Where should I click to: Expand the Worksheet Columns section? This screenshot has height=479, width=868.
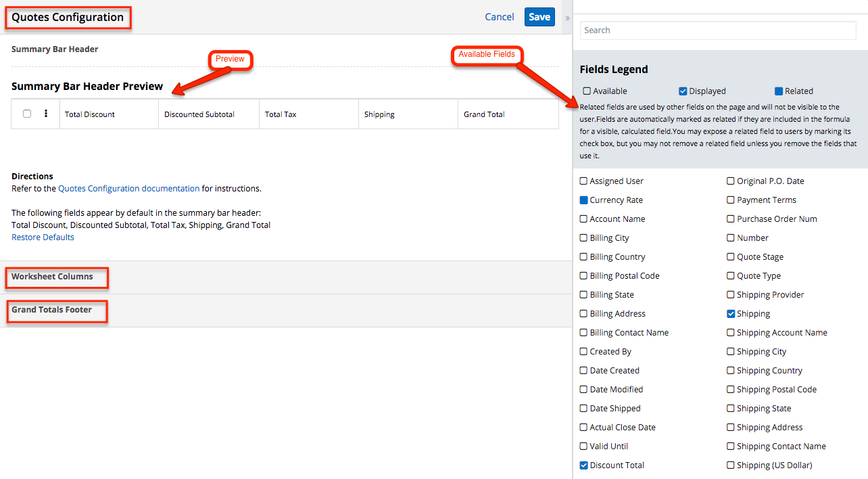(285, 277)
